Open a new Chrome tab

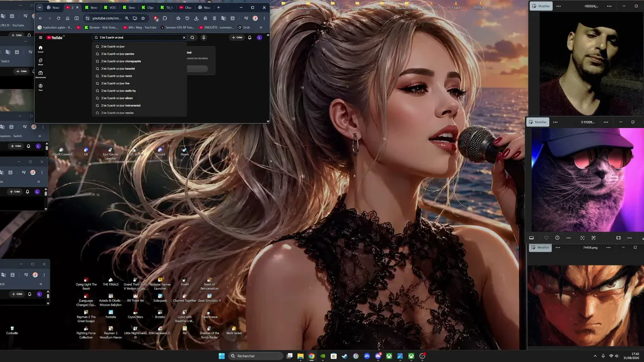tap(218, 8)
